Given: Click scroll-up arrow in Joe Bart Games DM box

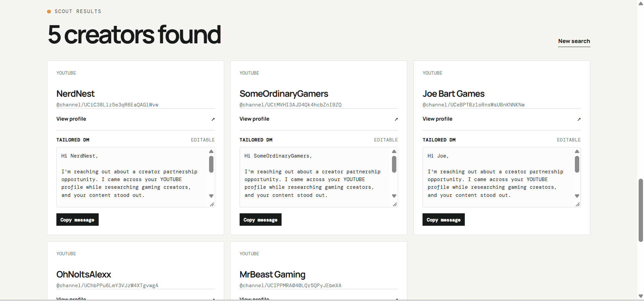Looking at the screenshot, I should coord(577,152).
